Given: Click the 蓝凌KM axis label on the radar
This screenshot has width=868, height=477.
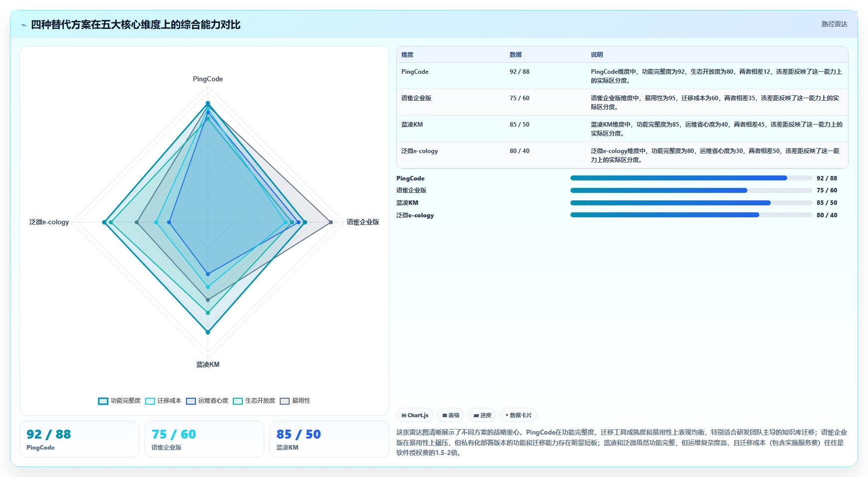Looking at the screenshot, I should (208, 364).
